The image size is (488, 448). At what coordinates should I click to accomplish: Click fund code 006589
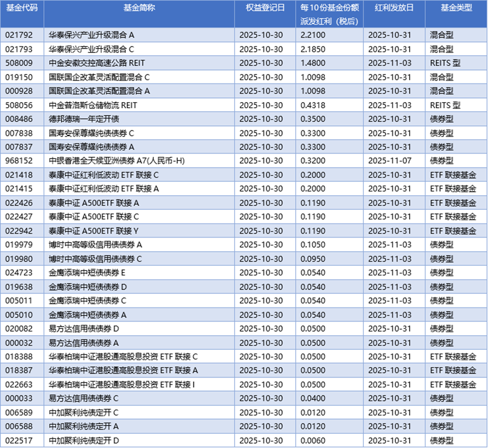pyautogui.click(x=19, y=413)
